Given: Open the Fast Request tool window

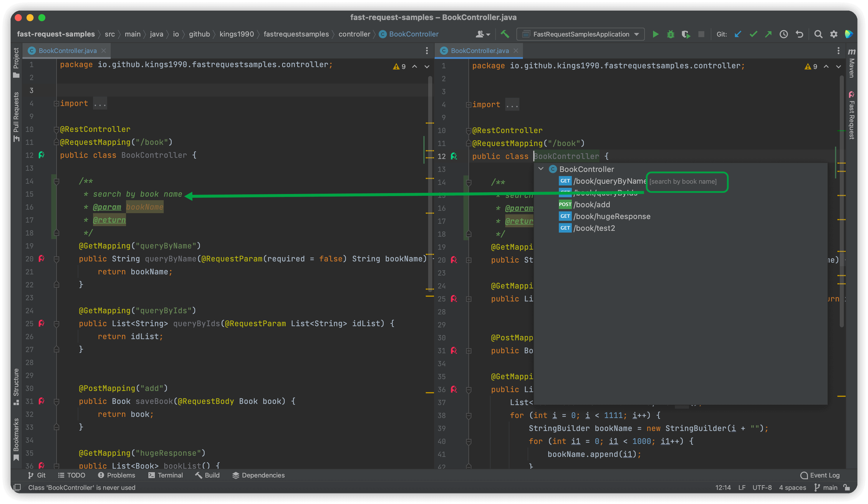Looking at the screenshot, I should 851,115.
